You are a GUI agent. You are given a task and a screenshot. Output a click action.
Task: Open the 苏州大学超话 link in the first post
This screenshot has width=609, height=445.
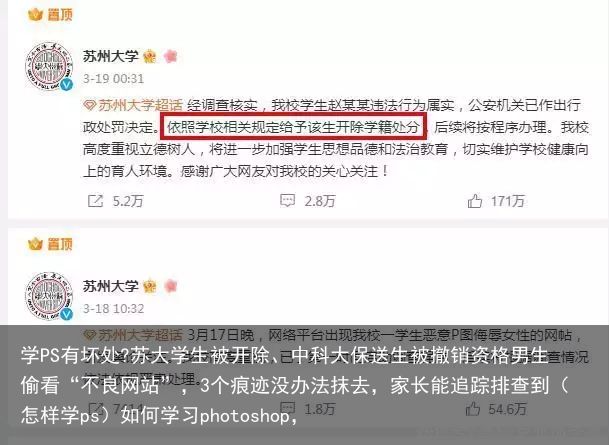[x=133, y=105]
